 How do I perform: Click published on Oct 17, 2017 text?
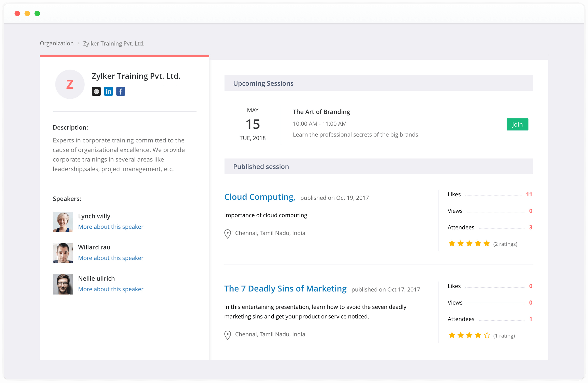coord(386,290)
